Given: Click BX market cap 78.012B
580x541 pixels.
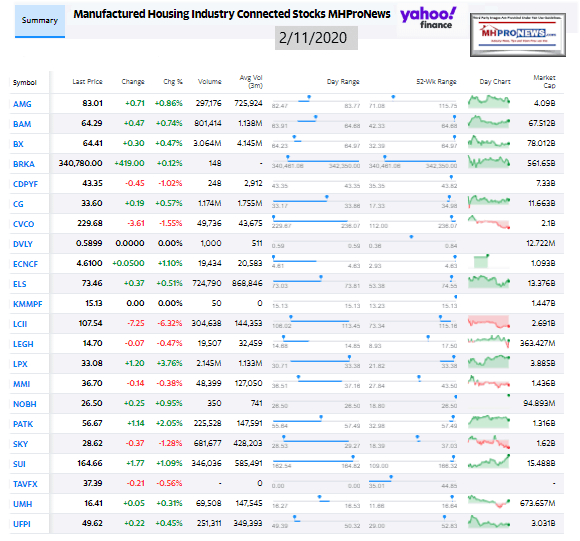Looking at the screenshot, I should point(541,143).
